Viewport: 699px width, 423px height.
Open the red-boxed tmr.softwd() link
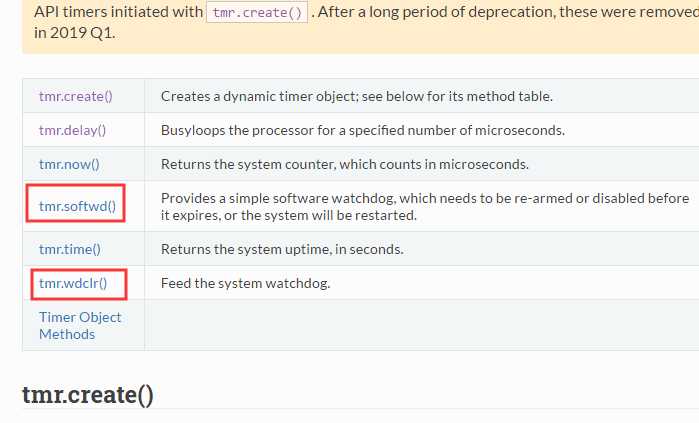[x=78, y=206]
